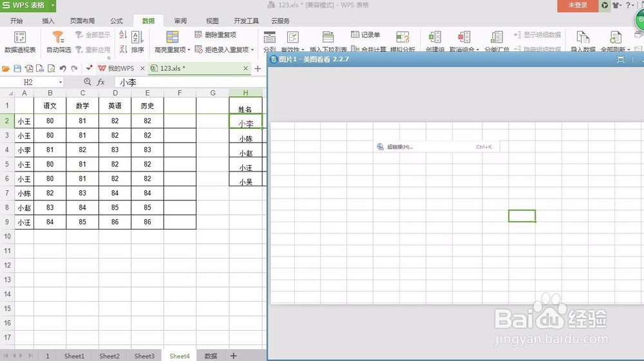This screenshot has width=644, height=361.
Task: Add a new document tab
Action: click(x=258, y=69)
